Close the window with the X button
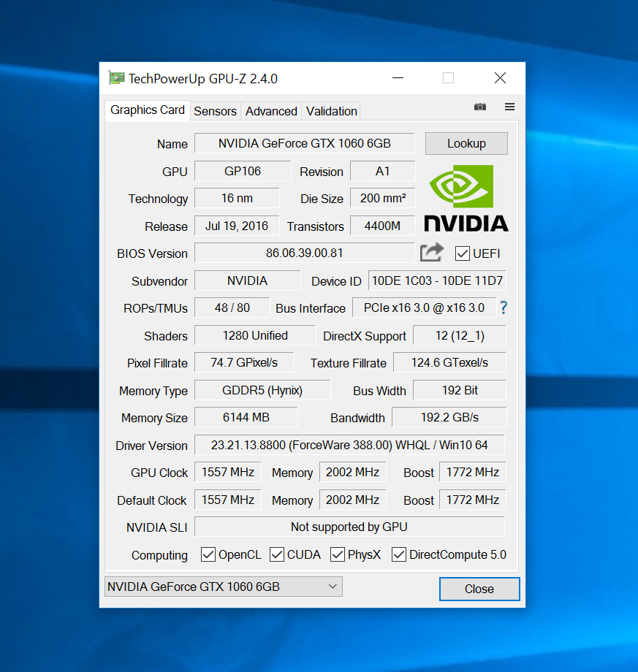This screenshot has width=638, height=672. click(500, 78)
